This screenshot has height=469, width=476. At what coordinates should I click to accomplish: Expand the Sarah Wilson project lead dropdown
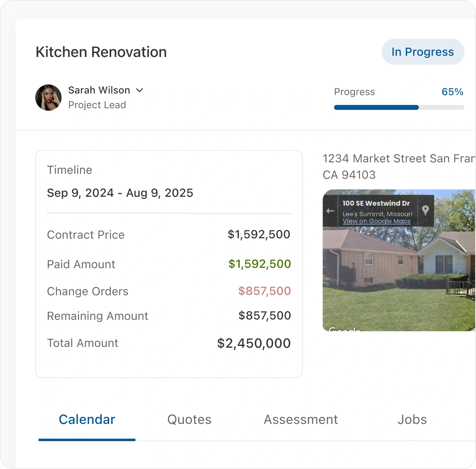pyautogui.click(x=140, y=90)
